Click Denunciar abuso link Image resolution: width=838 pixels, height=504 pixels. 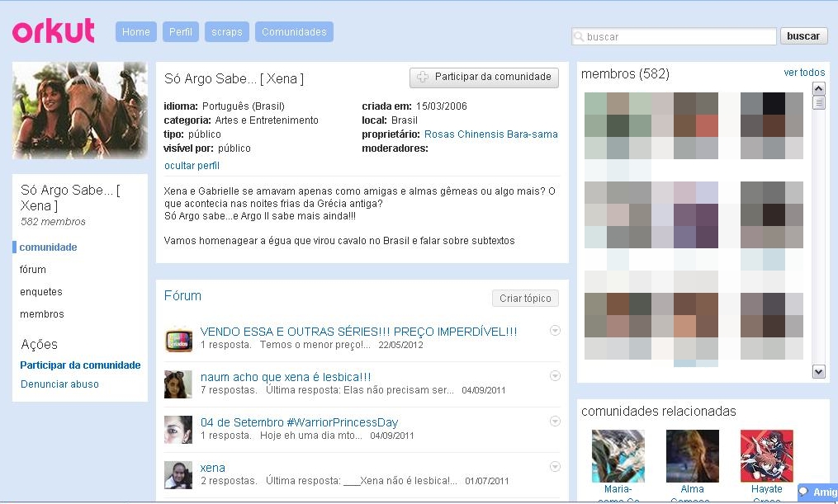(x=59, y=384)
